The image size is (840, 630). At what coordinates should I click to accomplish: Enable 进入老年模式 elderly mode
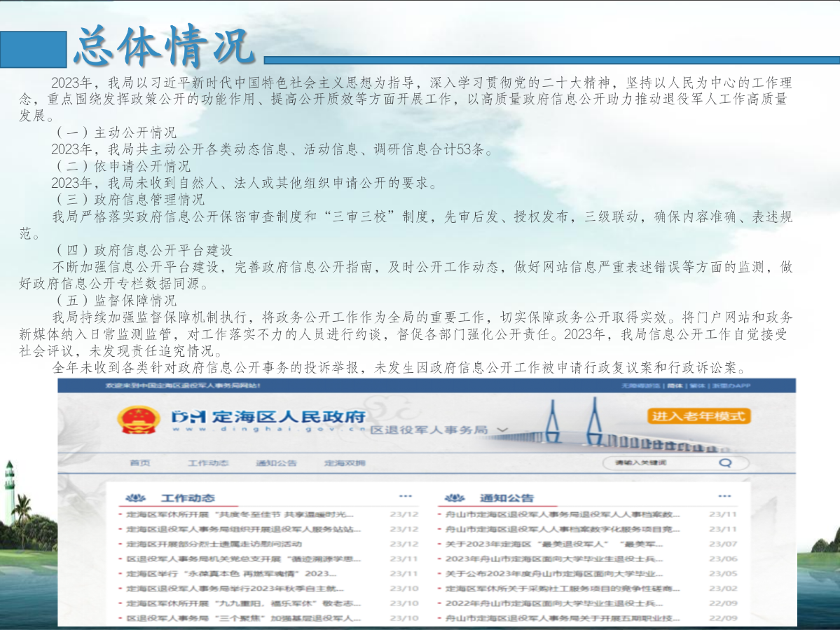point(698,416)
